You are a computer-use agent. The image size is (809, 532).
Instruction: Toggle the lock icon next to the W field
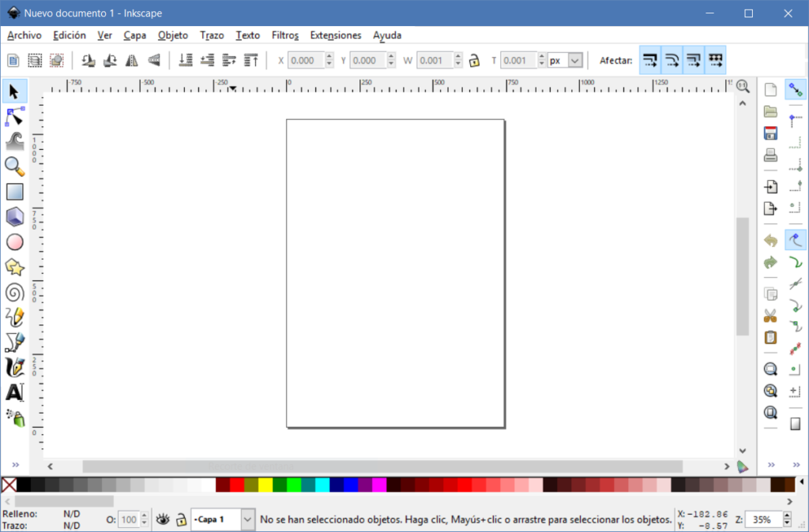(x=474, y=60)
